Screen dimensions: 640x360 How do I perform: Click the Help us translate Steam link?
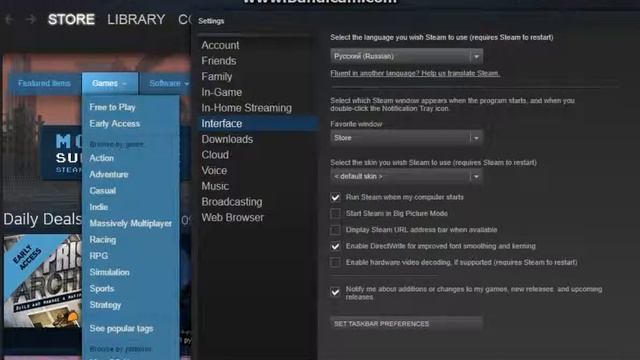[415, 73]
